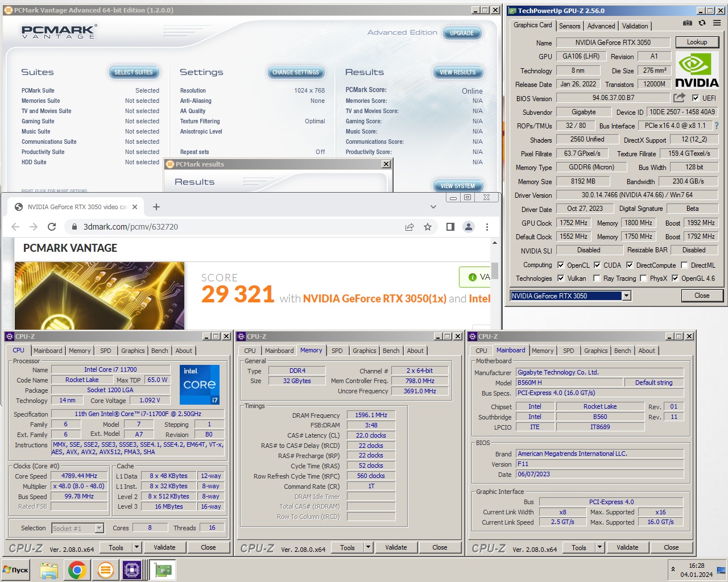Toggle the DirectML checkbox
The height and width of the screenshot is (582, 728).
pyautogui.click(x=685, y=265)
